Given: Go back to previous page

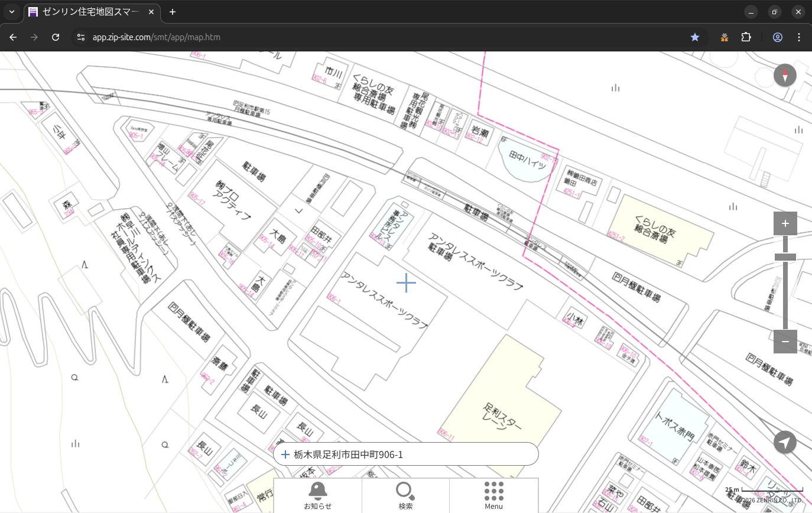Looking at the screenshot, I should click(13, 37).
